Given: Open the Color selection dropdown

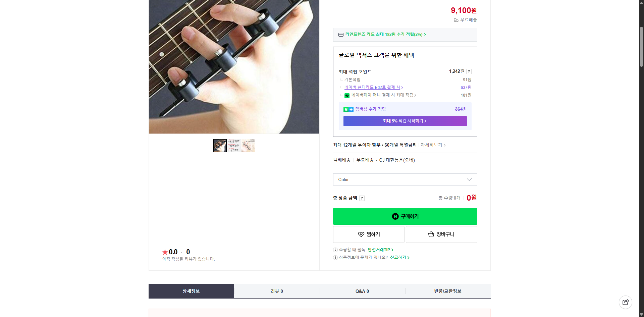Looking at the screenshot, I should click(405, 179).
